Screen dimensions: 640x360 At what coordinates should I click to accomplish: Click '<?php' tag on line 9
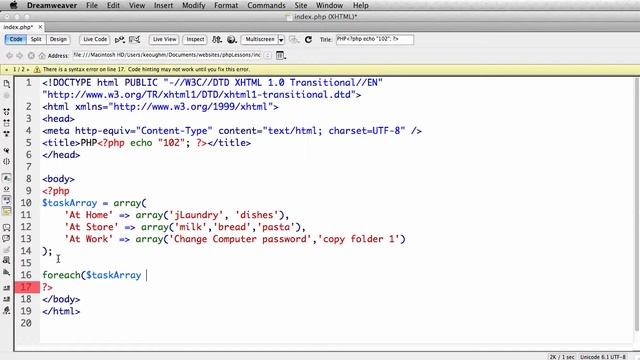click(56, 191)
